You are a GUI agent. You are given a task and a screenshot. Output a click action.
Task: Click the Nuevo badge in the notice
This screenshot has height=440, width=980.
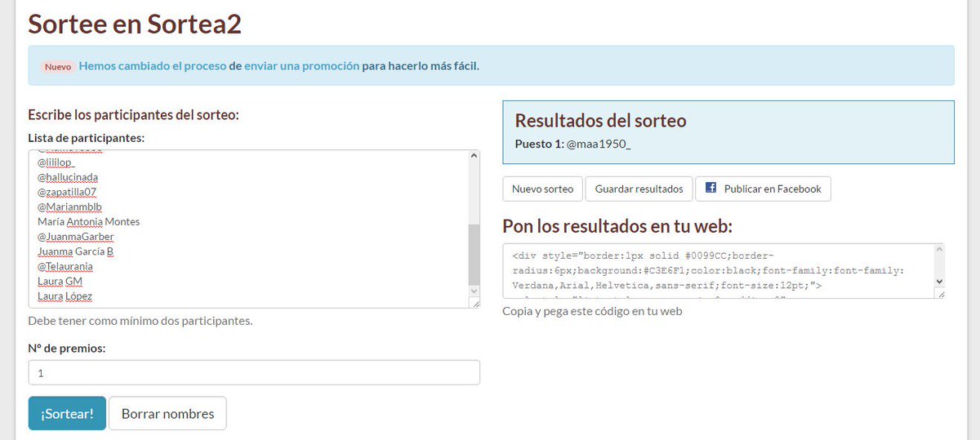[58, 67]
